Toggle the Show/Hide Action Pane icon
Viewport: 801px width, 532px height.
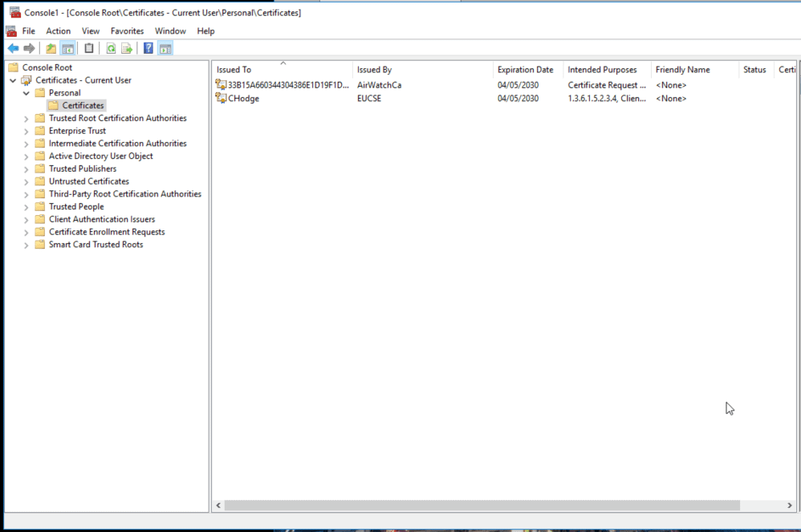(x=165, y=48)
